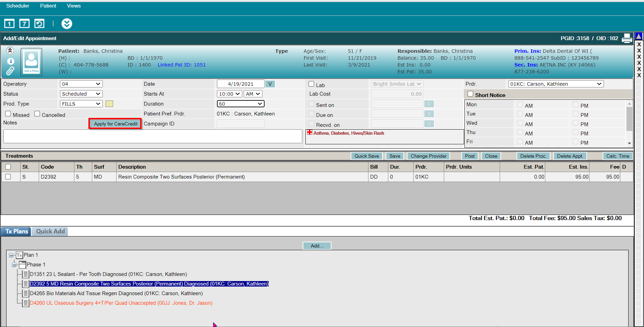Open the Status dropdown
The image size is (644, 327).
(x=81, y=94)
